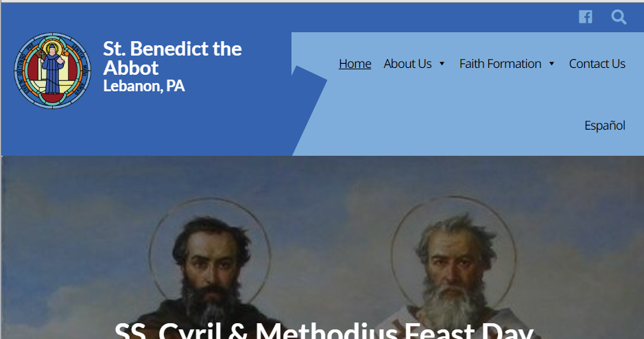Open the Faith Formation menu item

(x=500, y=64)
